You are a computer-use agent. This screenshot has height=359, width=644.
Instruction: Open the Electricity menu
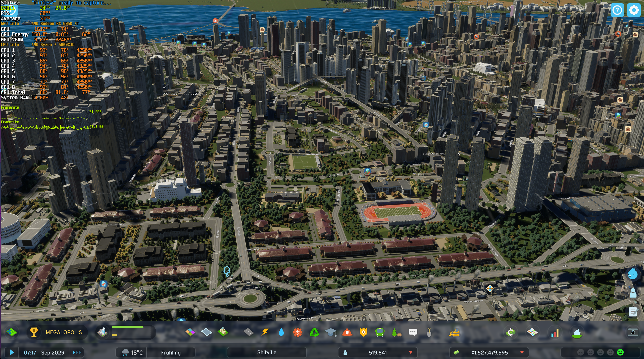(x=265, y=332)
